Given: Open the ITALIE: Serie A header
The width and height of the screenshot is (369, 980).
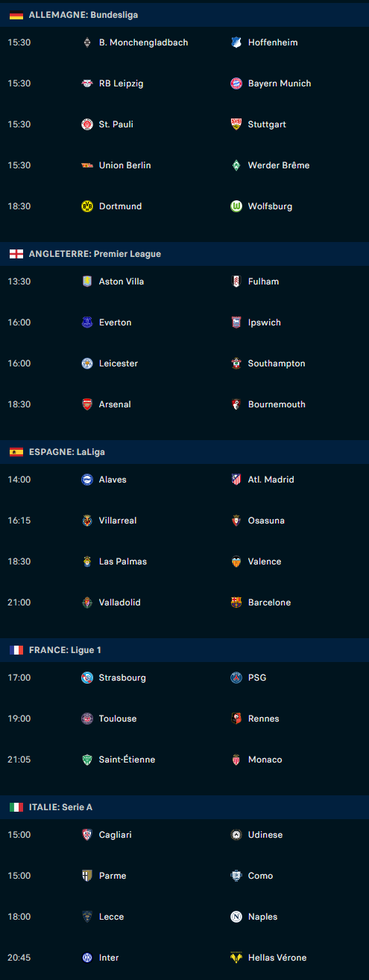Looking at the screenshot, I should pos(184,807).
